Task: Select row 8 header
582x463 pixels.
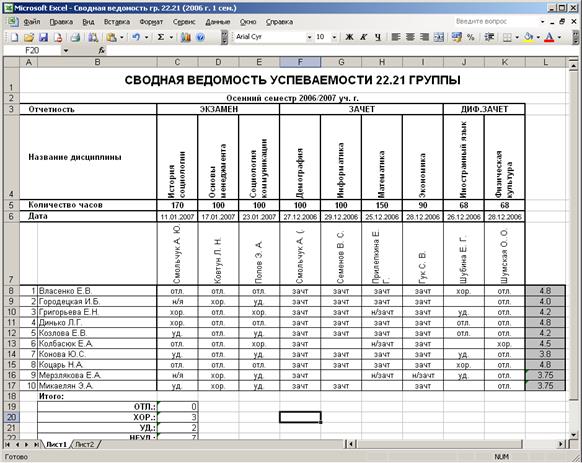Action: click(11, 291)
